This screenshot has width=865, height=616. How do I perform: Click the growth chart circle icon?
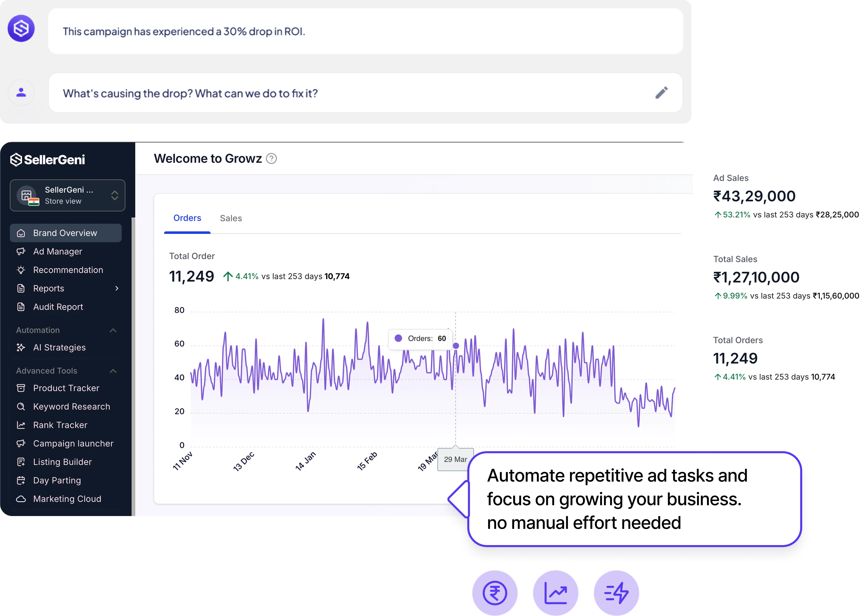coord(556,593)
